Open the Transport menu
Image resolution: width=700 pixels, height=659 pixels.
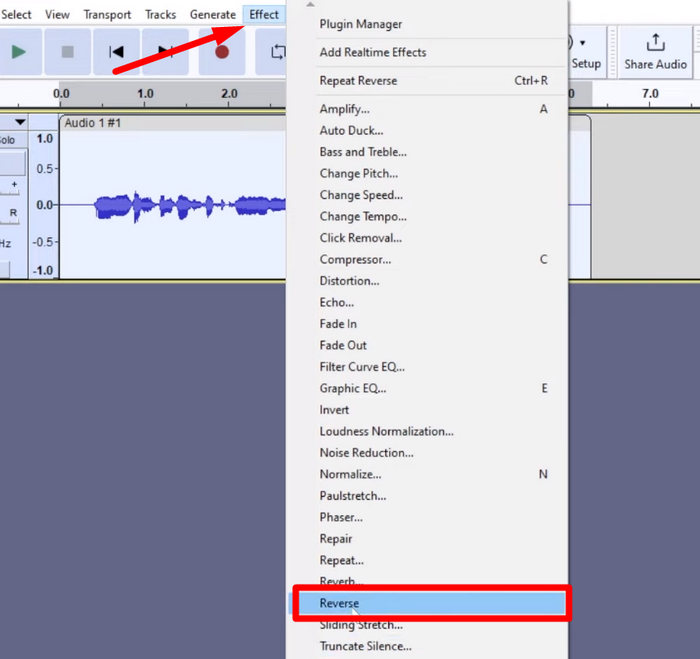click(x=107, y=15)
